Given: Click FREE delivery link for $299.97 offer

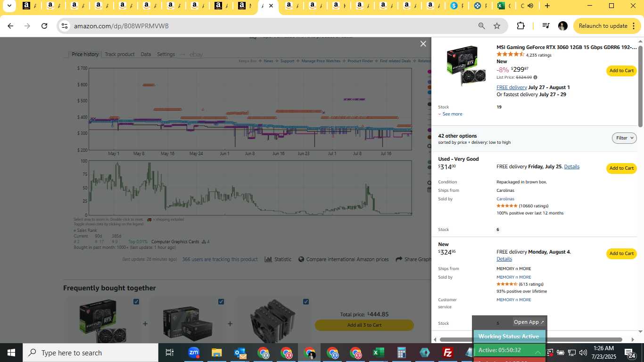Looking at the screenshot, I should [512, 87].
